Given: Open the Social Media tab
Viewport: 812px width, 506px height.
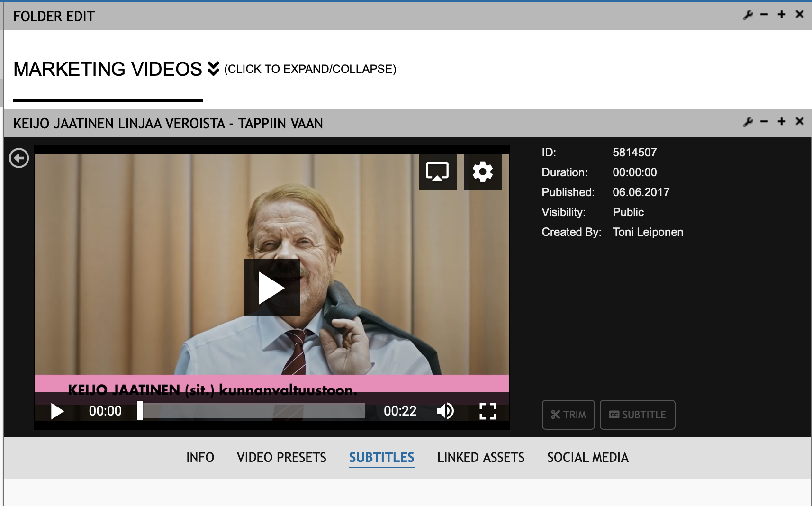Looking at the screenshot, I should pyautogui.click(x=587, y=458).
